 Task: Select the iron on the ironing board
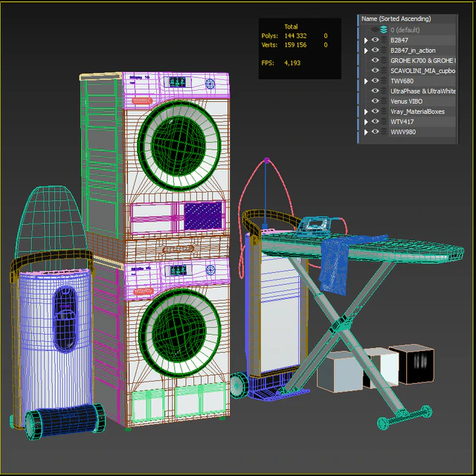click(x=314, y=226)
